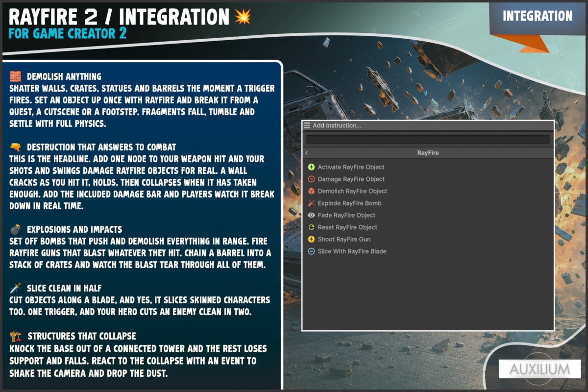Click the Demolish Anything heading
The image size is (588, 392).
pyautogui.click(x=64, y=76)
